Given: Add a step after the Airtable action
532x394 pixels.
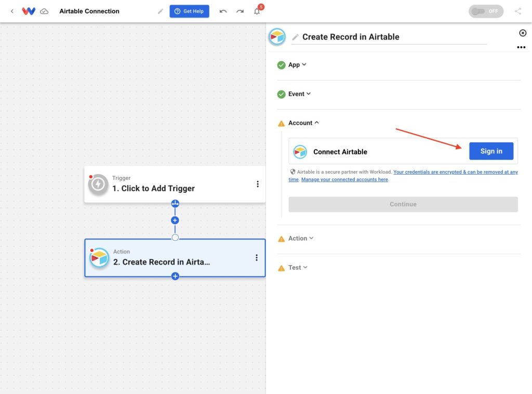Looking at the screenshot, I should point(175,276).
